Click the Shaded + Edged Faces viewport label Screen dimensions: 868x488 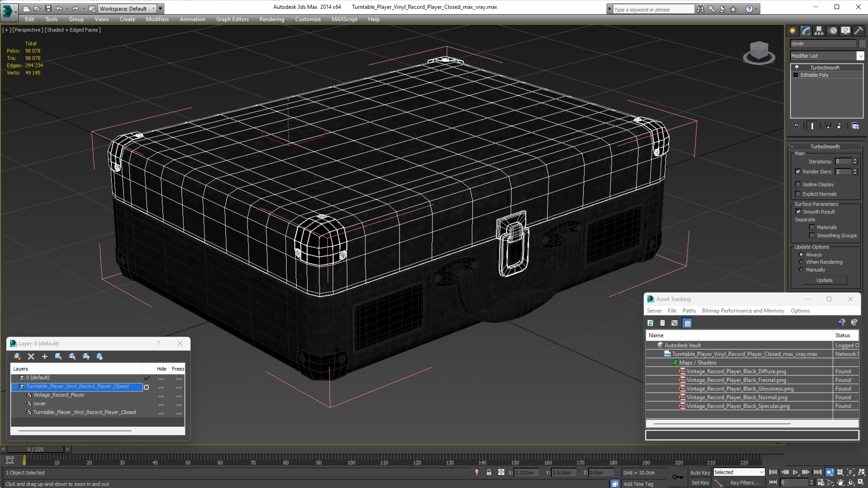73,29
